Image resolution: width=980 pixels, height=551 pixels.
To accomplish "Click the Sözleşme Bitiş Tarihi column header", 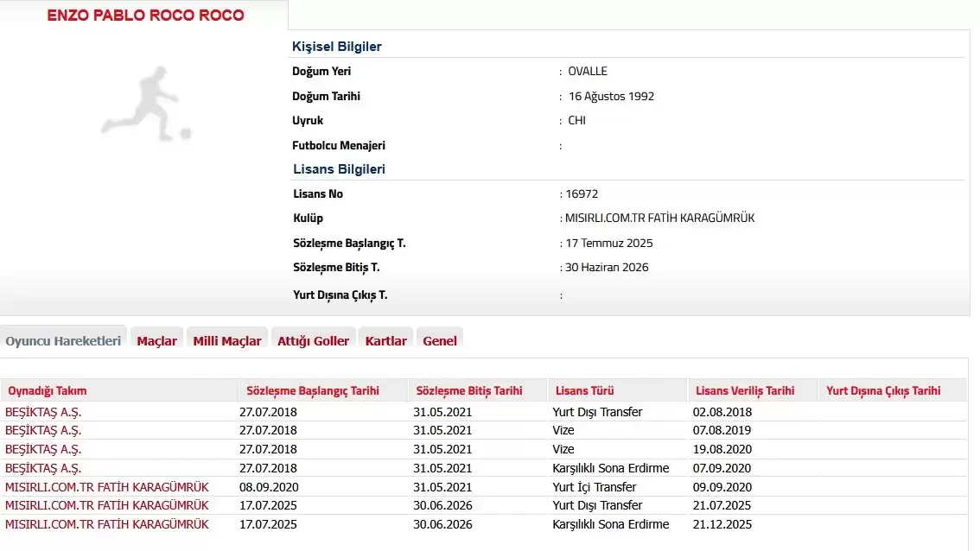I will [468, 390].
